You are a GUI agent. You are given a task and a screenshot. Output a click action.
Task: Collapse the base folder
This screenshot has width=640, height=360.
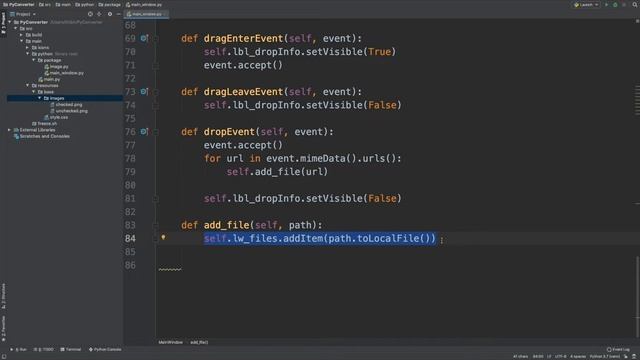click(x=34, y=92)
